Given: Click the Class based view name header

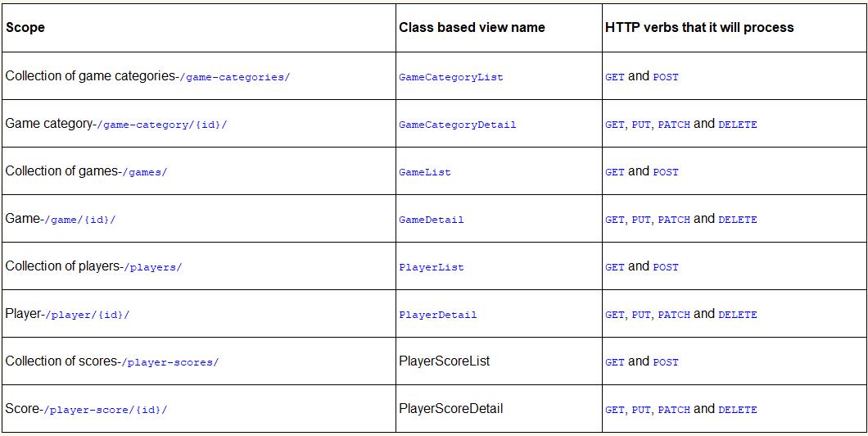Looking at the screenshot, I should tap(472, 28).
